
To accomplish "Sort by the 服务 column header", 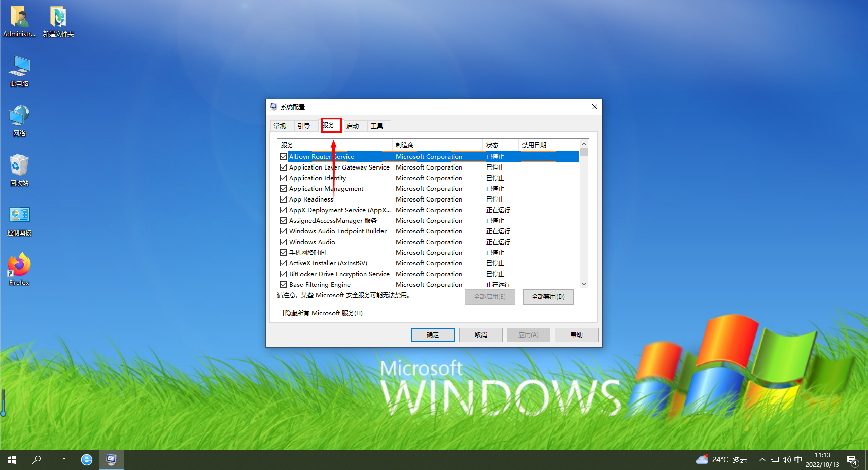I will pyautogui.click(x=335, y=145).
